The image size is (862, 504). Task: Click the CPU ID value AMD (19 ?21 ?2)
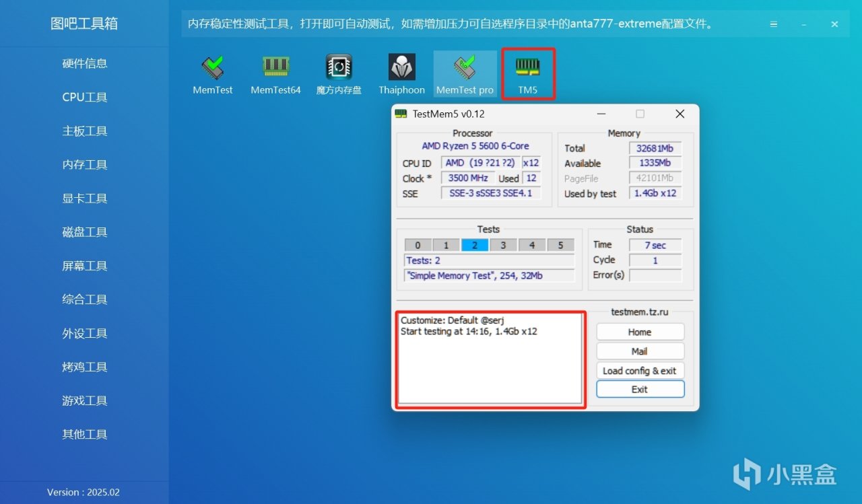click(x=480, y=163)
